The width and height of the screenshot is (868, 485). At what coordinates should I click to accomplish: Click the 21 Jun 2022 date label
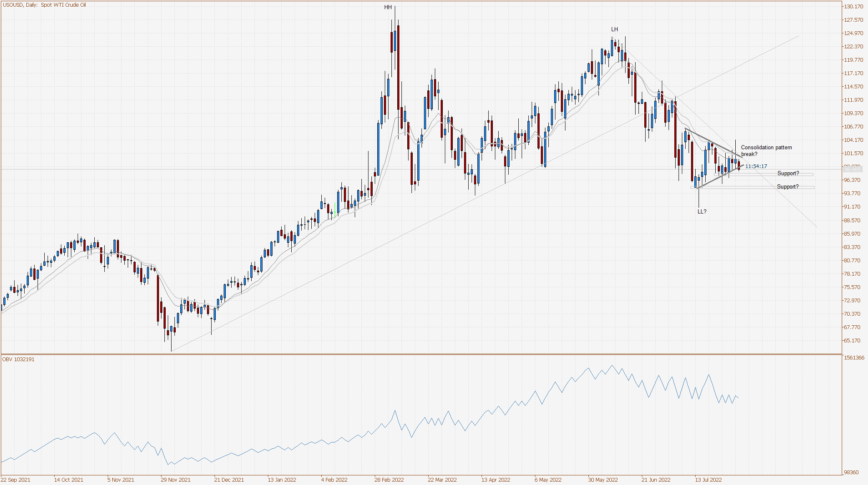pos(656,480)
